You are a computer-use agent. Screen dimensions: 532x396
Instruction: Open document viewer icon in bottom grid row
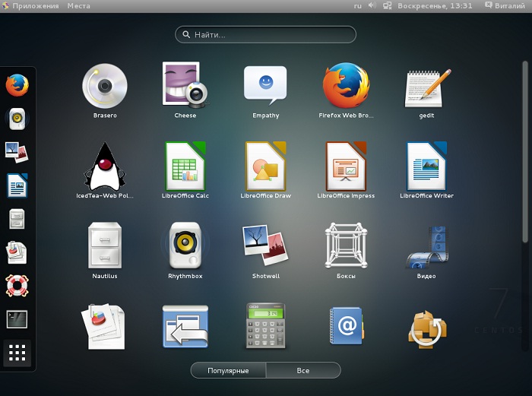(x=103, y=326)
